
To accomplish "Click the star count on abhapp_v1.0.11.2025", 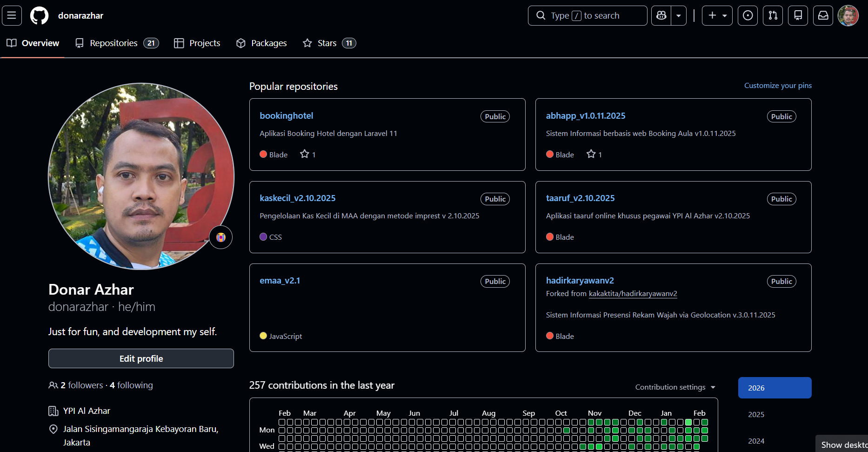I will tap(594, 154).
